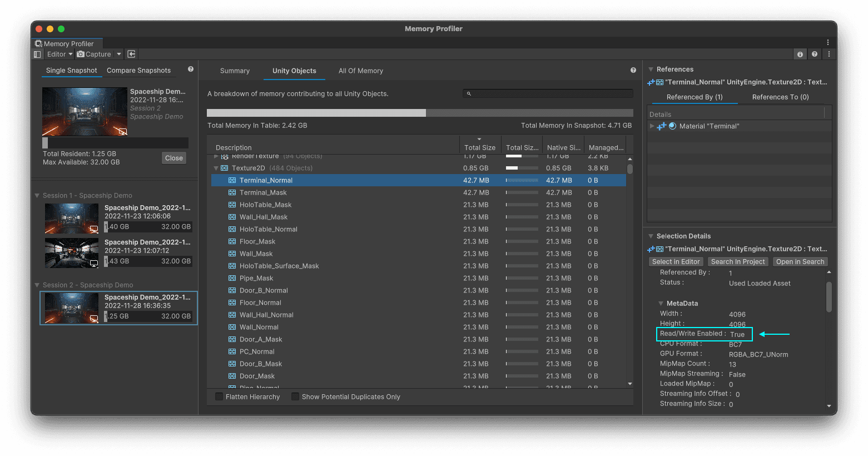Toggle the details info icon
The width and height of the screenshot is (868, 456).
pos(800,54)
